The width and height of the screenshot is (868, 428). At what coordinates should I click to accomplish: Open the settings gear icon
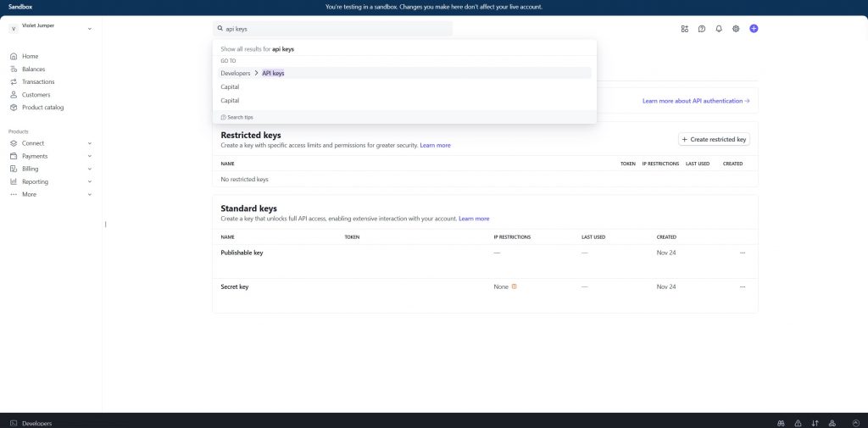pyautogui.click(x=736, y=29)
